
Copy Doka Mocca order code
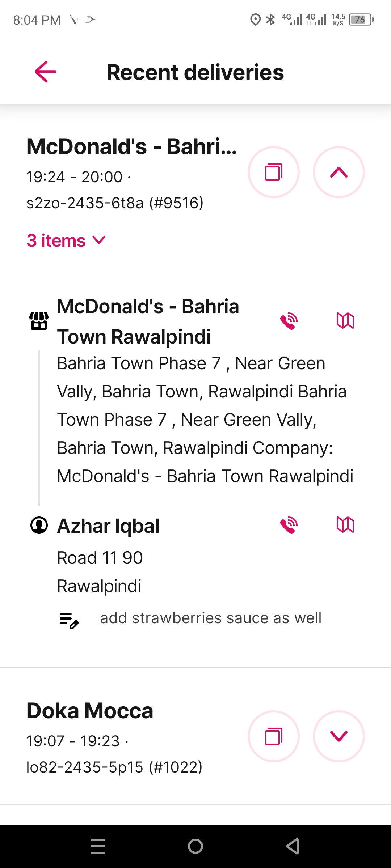point(274,736)
